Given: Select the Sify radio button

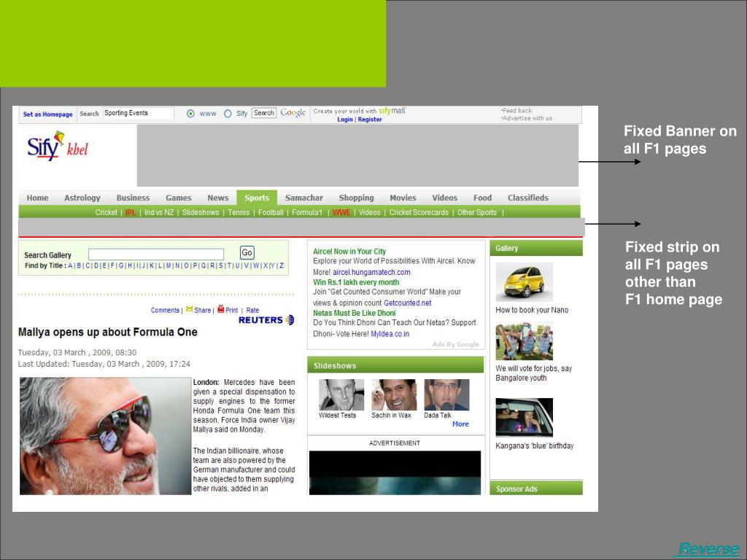Looking at the screenshot, I should coord(228,113).
